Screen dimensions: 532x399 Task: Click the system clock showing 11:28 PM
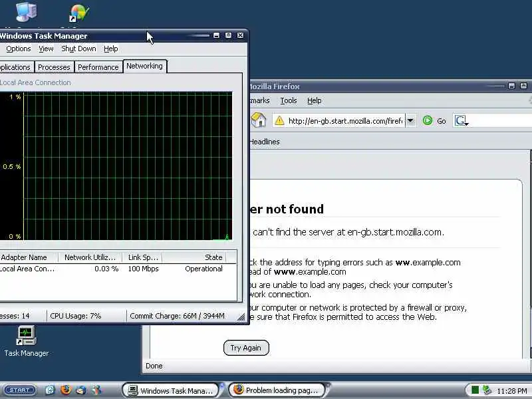click(511, 391)
